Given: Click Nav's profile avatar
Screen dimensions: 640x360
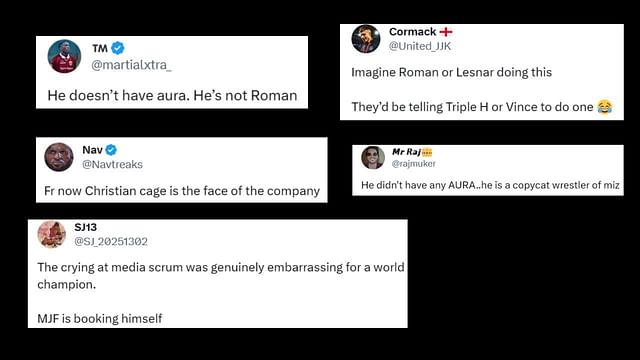Looking at the screenshot, I should coord(59,157).
